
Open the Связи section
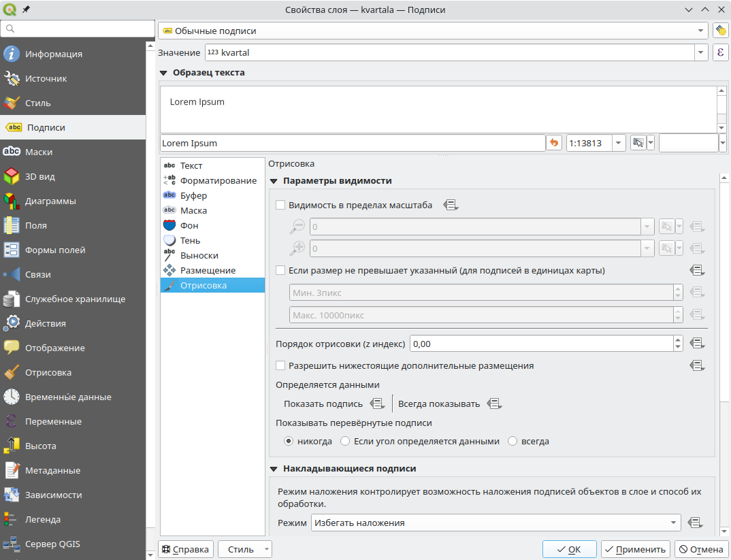[x=73, y=274]
